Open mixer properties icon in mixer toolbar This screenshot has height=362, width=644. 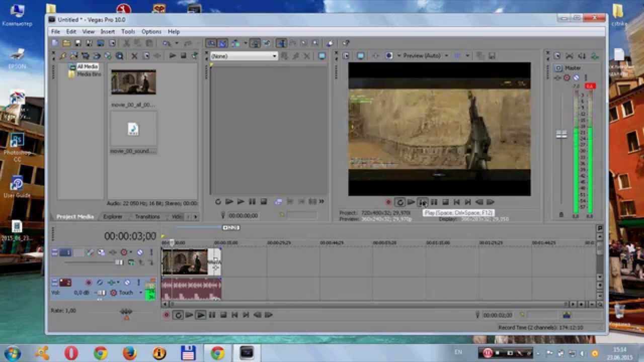(557, 56)
